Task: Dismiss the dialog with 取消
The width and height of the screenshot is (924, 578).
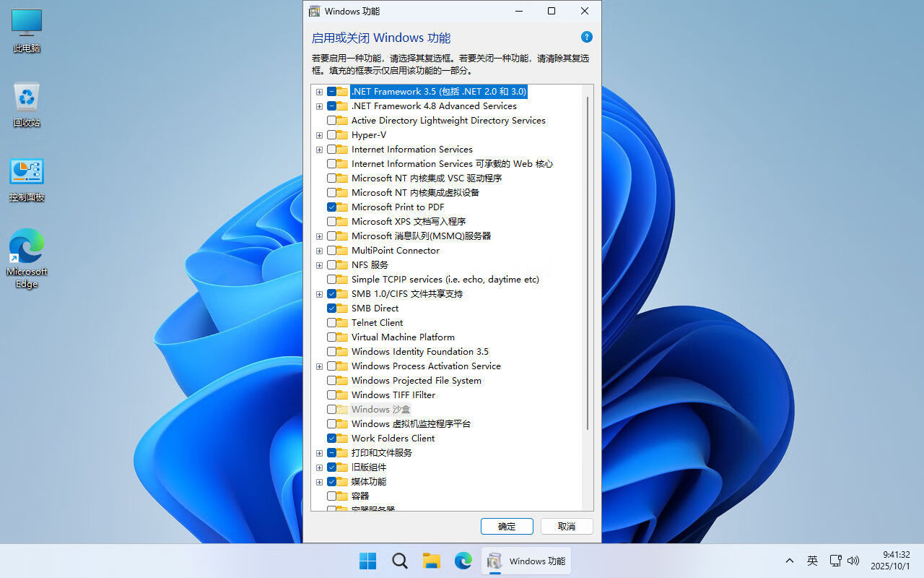Action: (567, 526)
